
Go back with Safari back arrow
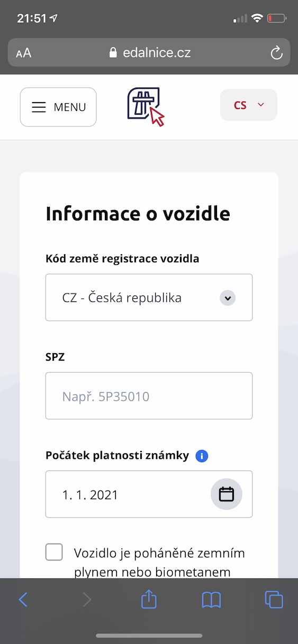pyautogui.click(x=23, y=600)
